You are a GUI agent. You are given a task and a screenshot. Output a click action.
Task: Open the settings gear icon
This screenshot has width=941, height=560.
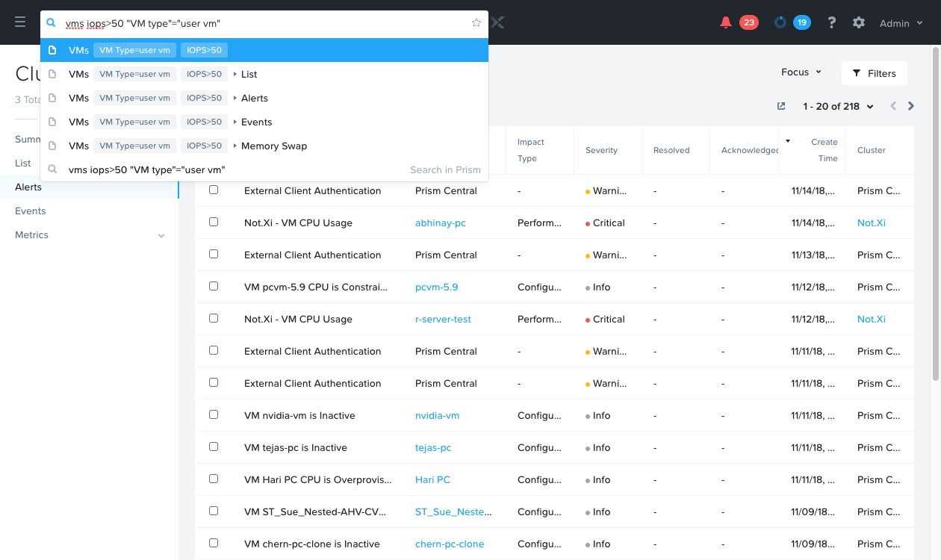pos(859,22)
